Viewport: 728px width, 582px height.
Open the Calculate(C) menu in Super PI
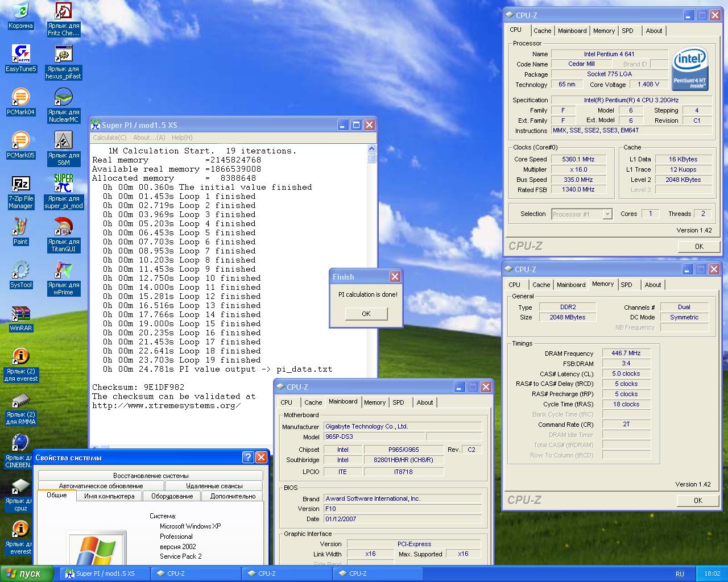(x=110, y=138)
